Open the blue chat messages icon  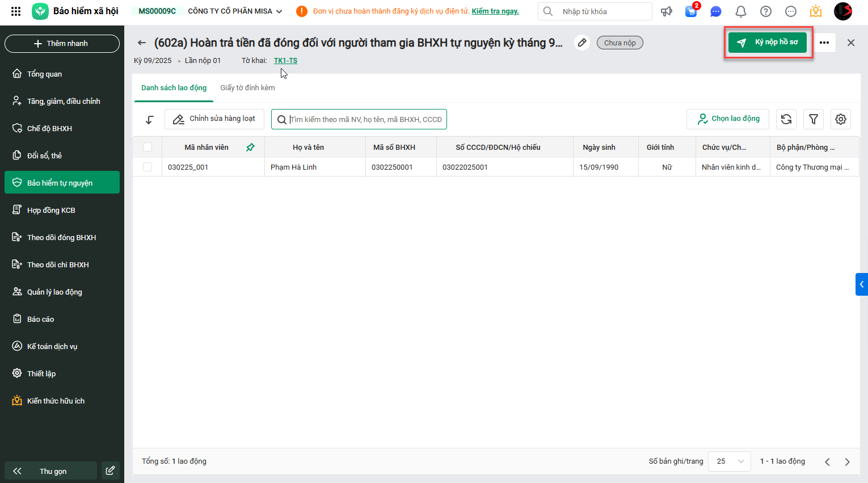[716, 11]
